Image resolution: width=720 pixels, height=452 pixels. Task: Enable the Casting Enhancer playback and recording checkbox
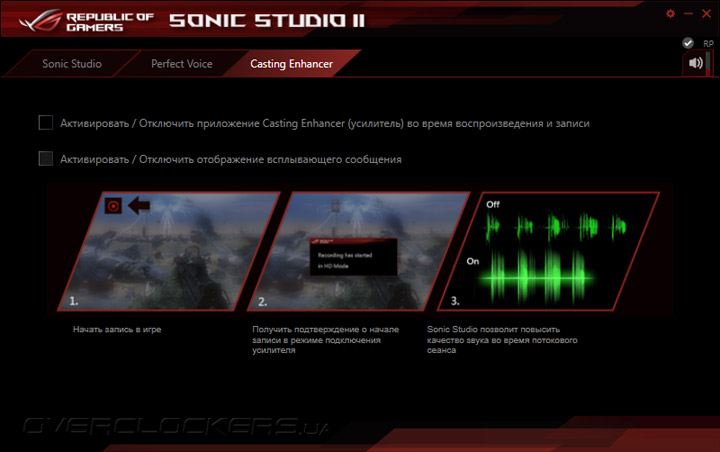(x=45, y=123)
